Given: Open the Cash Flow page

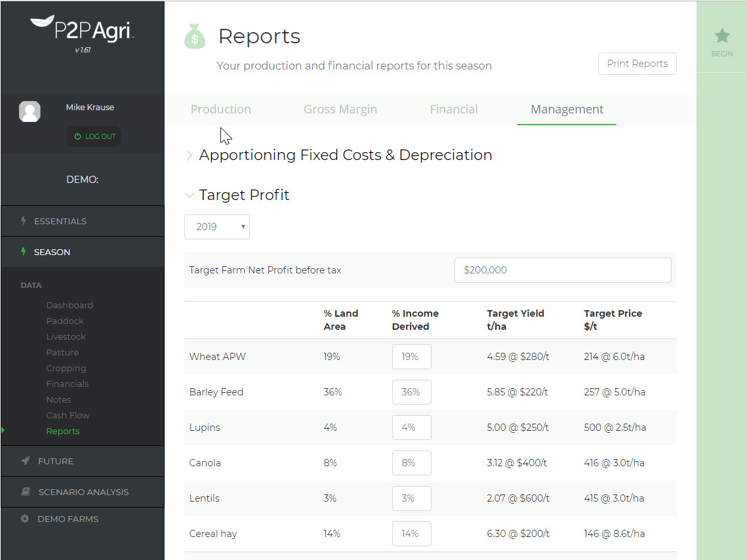Looking at the screenshot, I should 68,415.
